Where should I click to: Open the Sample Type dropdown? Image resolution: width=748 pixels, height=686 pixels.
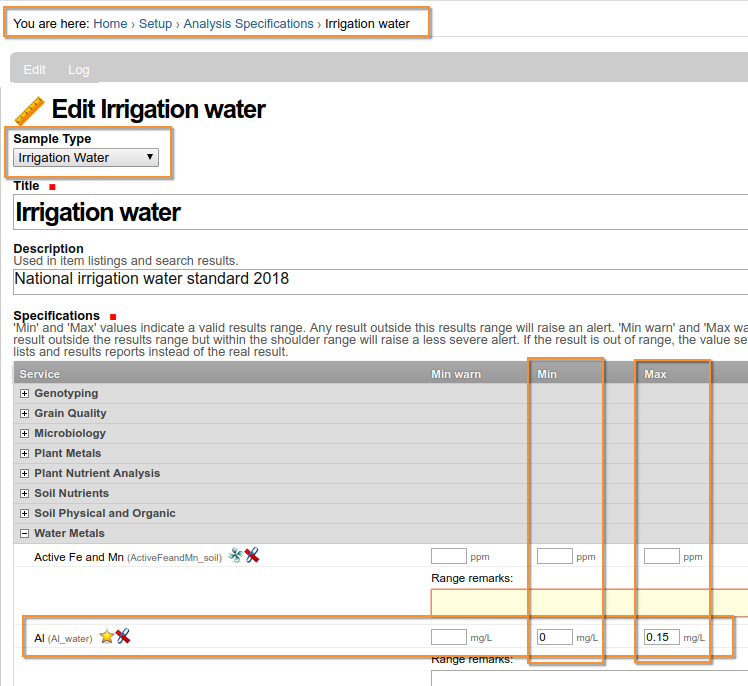[x=86, y=157]
